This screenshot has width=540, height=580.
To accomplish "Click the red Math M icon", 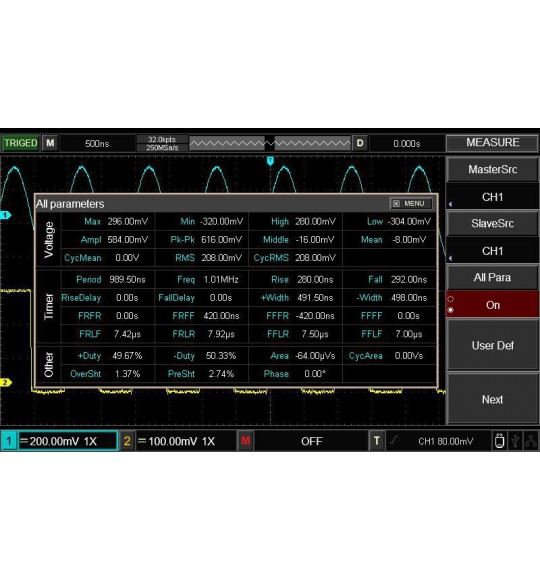I will click(x=245, y=441).
